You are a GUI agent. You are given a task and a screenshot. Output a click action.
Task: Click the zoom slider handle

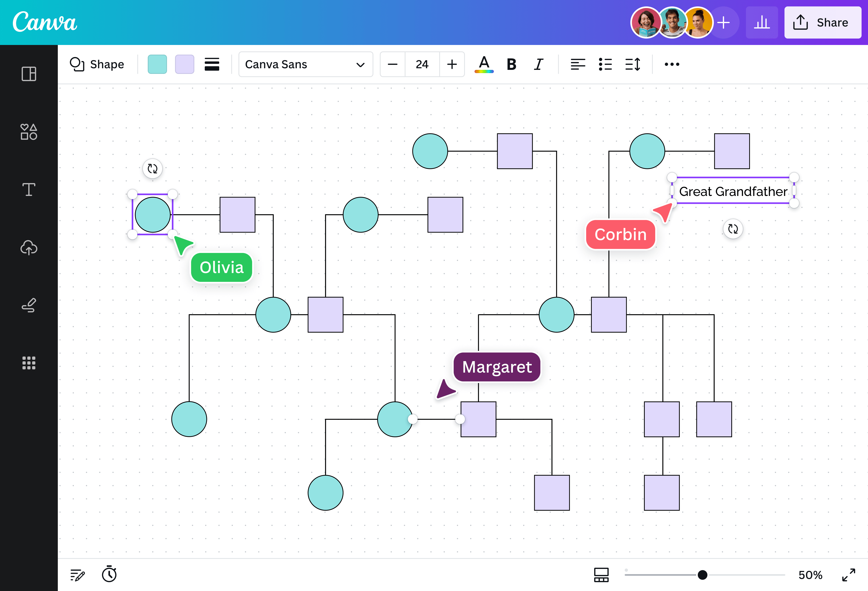click(x=703, y=575)
